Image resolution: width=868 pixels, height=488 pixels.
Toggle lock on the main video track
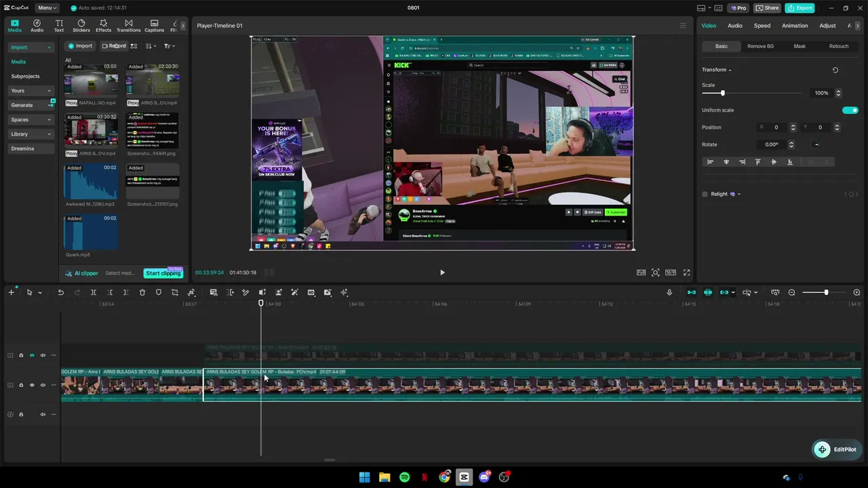(21, 385)
